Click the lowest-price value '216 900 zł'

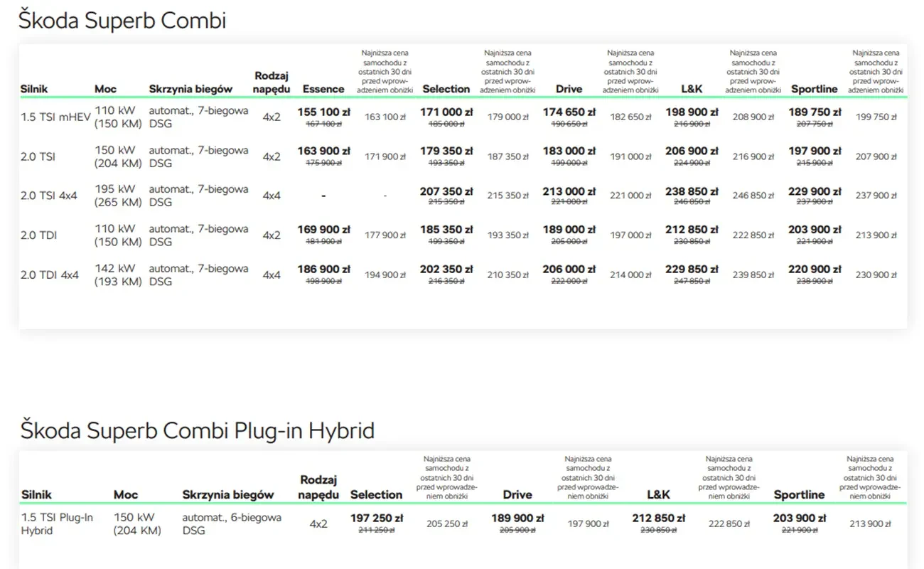pyautogui.click(x=754, y=156)
